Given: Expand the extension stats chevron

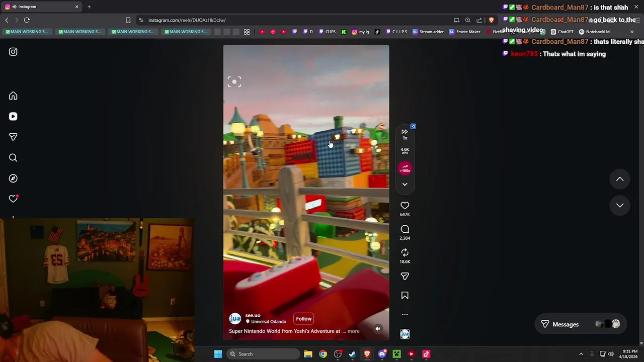Looking at the screenshot, I should (405, 185).
